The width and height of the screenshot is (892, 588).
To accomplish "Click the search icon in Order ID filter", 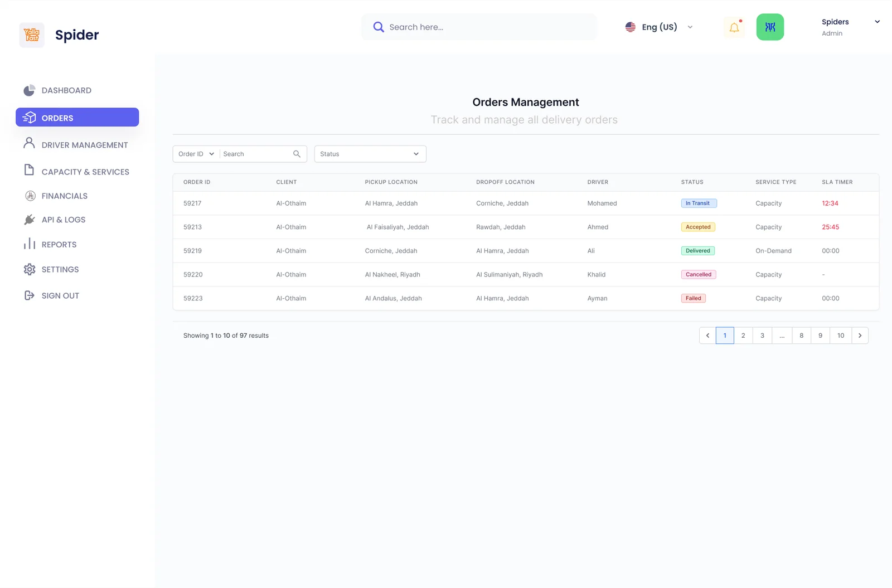I will [x=297, y=154].
